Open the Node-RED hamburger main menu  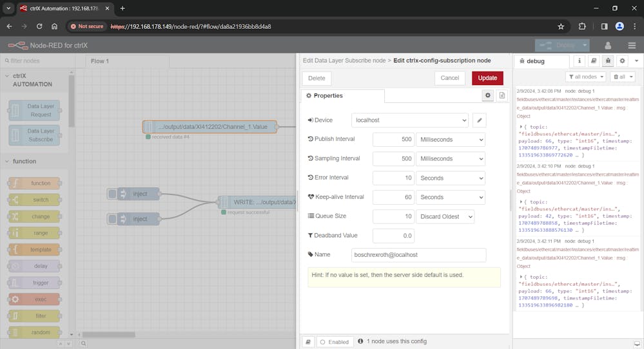pyautogui.click(x=631, y=45)
